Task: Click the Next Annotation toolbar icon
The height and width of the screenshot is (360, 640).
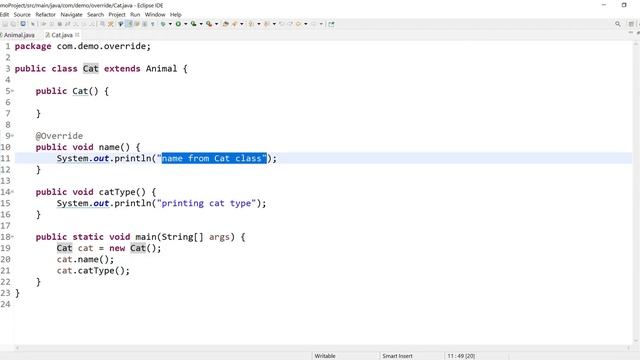Action: click(x=251, y=24)
